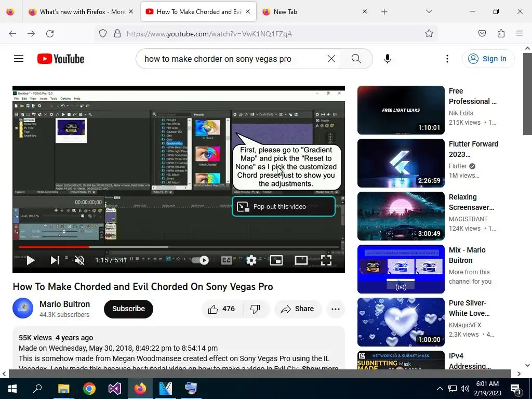The width and height of the screenshot is (532, 399).
Task: Show hidden system tray icons
Action: pos(440,389)
